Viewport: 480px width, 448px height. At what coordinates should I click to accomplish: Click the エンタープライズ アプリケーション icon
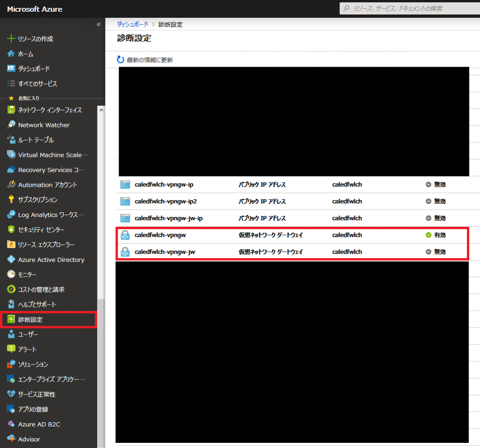click(x=11, y=379)
